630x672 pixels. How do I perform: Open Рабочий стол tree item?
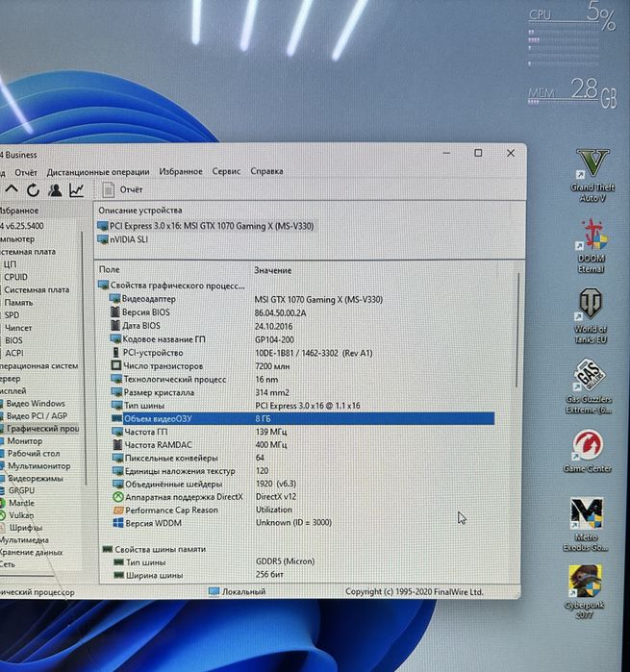tap(30, 453)
